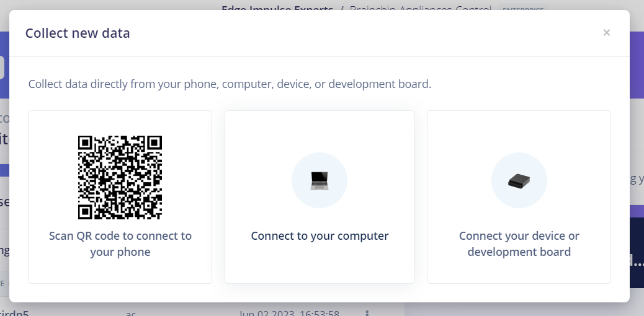This screenshot has height=316, width=644.
Task: Click the QR code image
Action: point(120,177)
